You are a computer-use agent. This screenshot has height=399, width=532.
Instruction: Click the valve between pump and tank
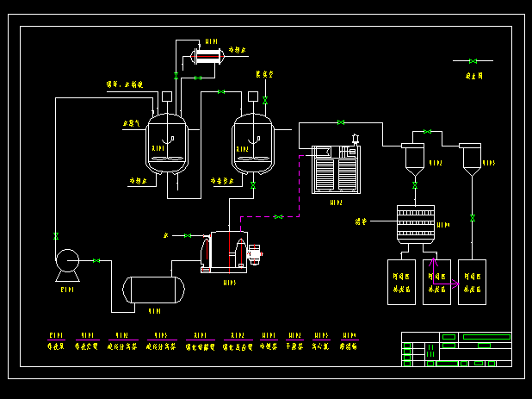click(x=96, y=260)
